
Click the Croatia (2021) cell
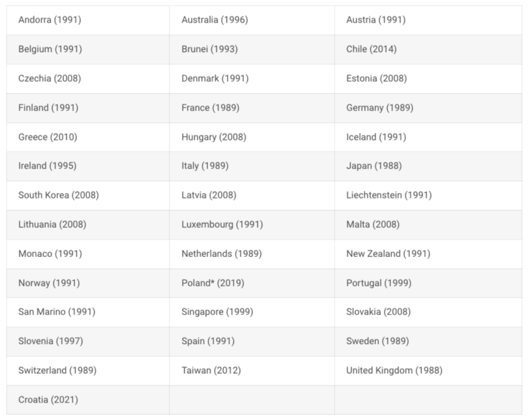point(49,399)
